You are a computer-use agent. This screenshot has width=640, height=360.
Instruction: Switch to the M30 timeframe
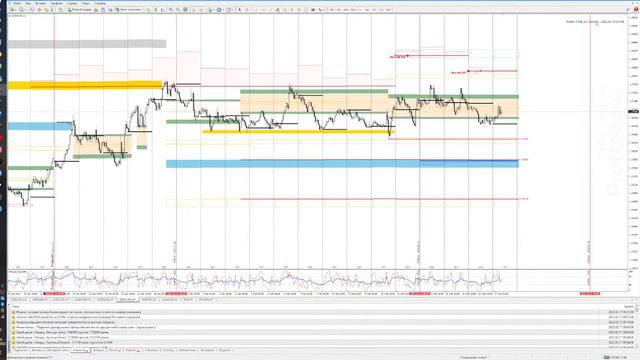[x=353, y=9]
